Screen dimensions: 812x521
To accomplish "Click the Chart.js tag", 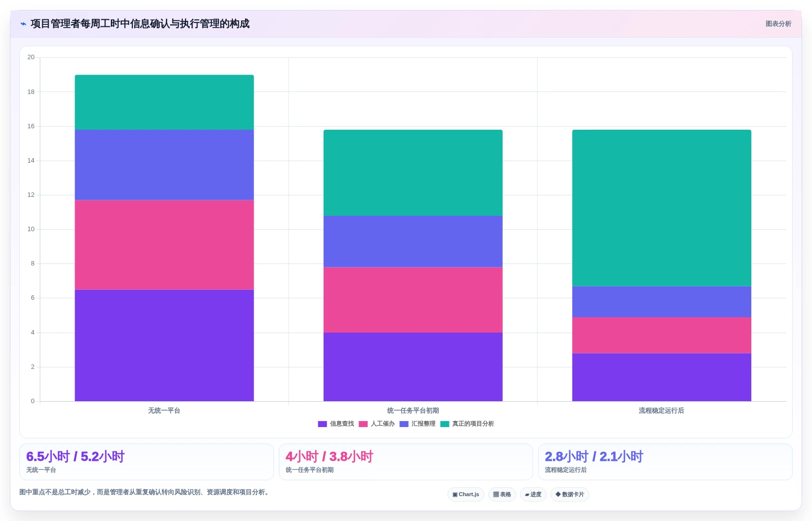I will 466,494.
